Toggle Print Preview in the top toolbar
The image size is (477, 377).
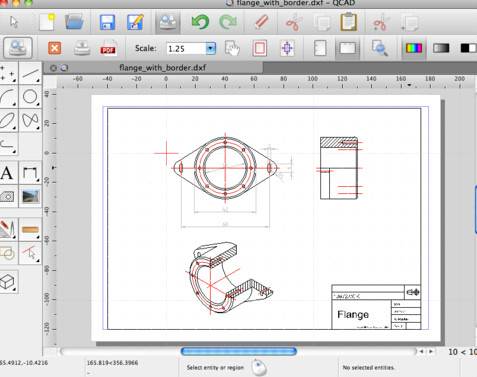pos(168,22)
